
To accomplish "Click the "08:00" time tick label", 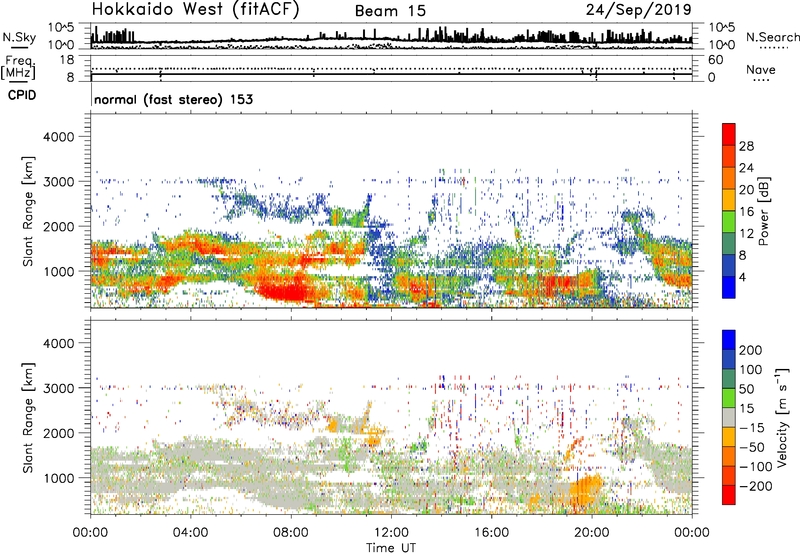I will [291, 533].
